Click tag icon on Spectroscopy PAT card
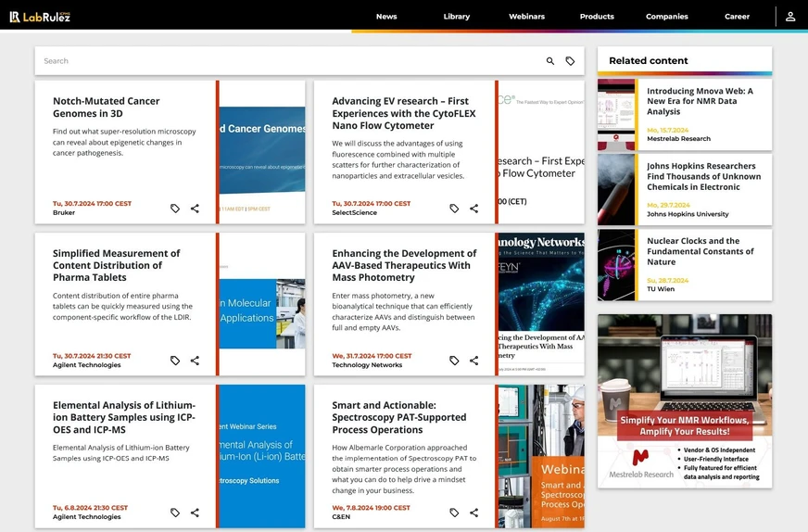 (454, 513)
